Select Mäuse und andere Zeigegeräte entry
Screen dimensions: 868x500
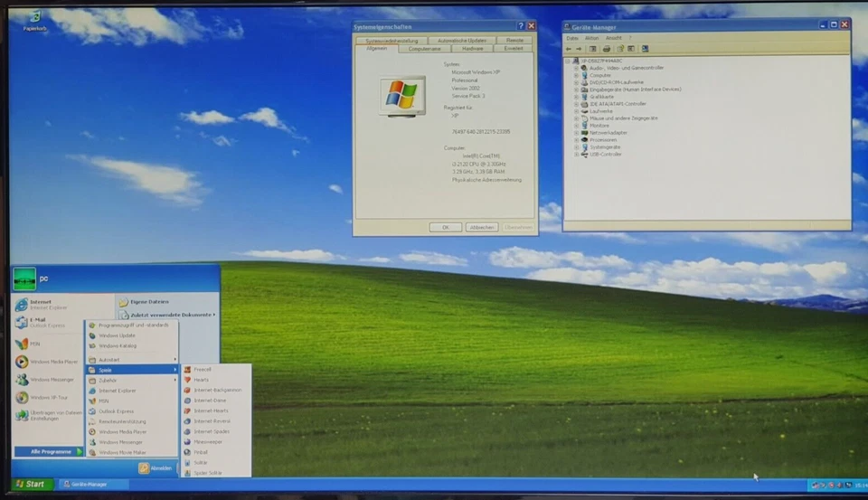623,118
